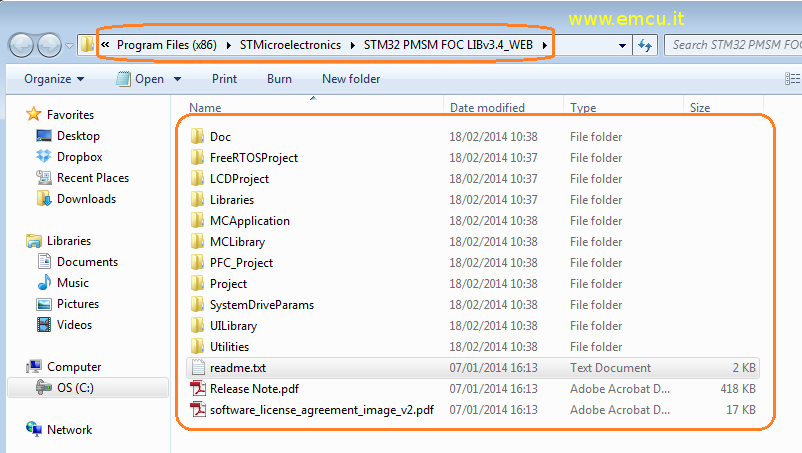Focus the Search STM32 PMSM FOC field
The height and width of the screenshot is (453, 802).
click(733, 45)
